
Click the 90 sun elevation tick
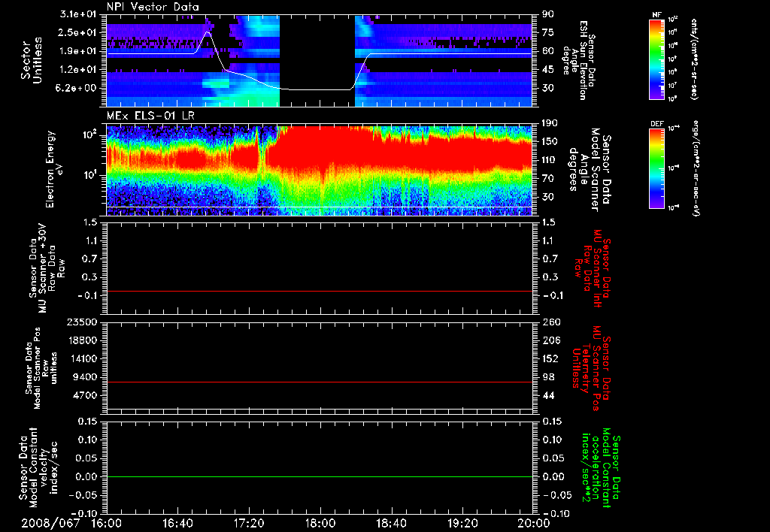(547, 14)
